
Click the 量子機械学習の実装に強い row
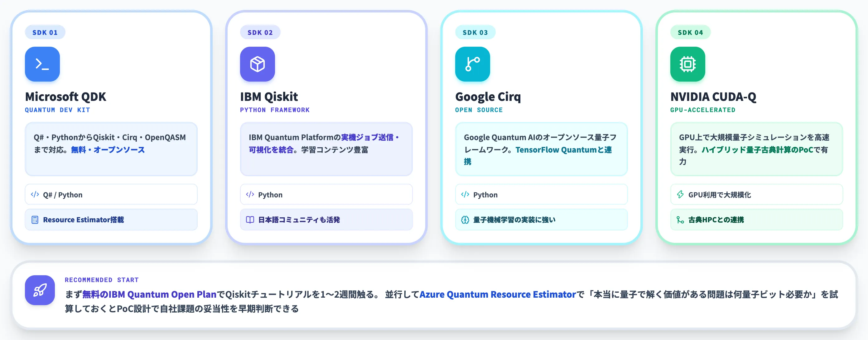tap(541, 220)
